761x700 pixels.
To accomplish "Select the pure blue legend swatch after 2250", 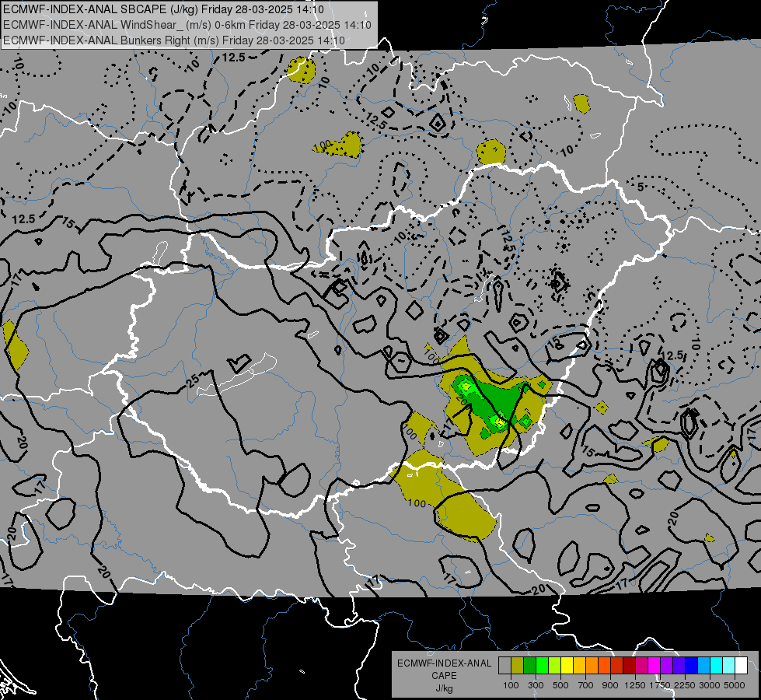I will click(692, 665).
